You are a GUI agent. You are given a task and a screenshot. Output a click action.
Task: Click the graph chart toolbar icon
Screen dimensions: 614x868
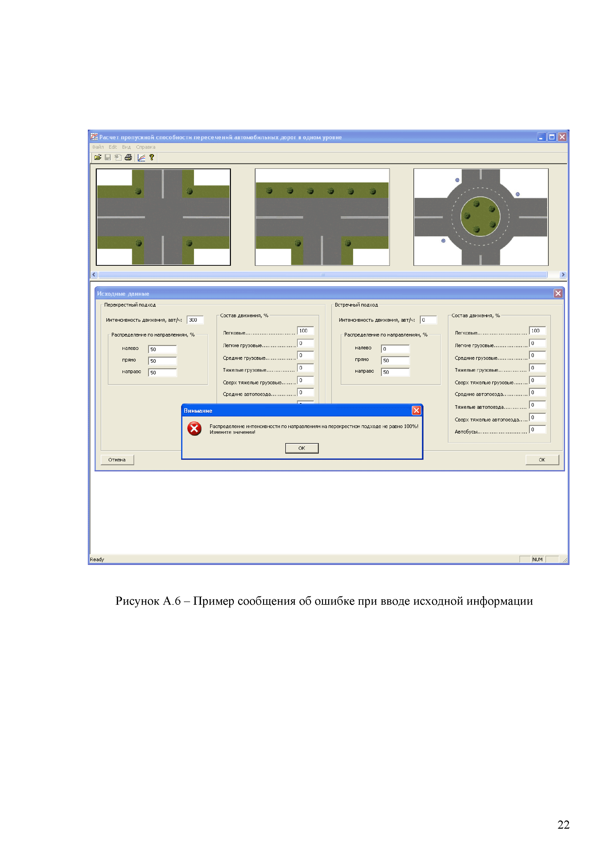point(141,157)
